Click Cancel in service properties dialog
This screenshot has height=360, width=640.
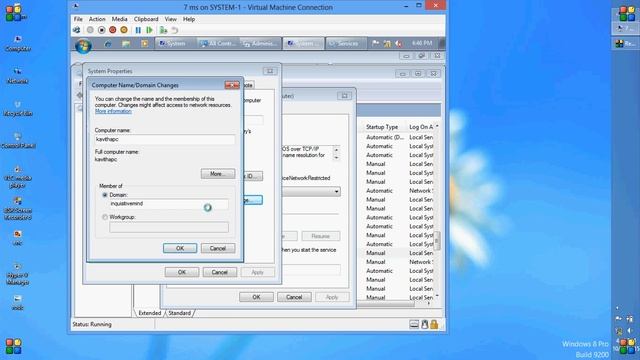point(294,297)
